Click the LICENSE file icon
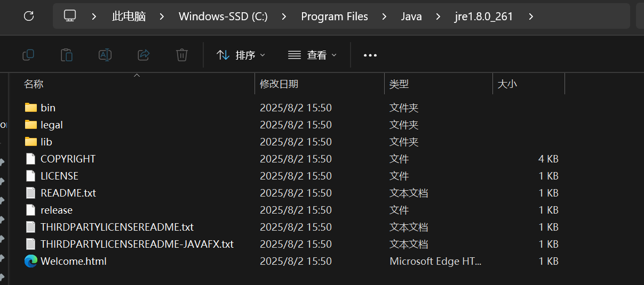644x285 pixels. [31, 176]
